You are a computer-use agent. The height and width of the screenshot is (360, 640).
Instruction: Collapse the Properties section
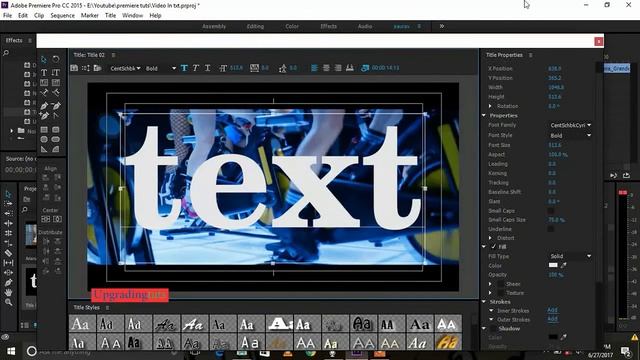point(484,116)
